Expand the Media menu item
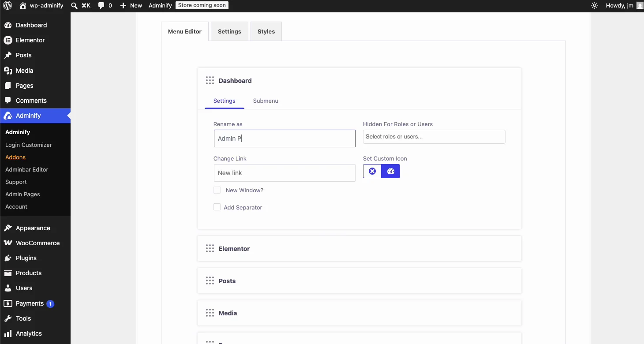The width and height of the screenshot is (644, 344). (359, 313)
